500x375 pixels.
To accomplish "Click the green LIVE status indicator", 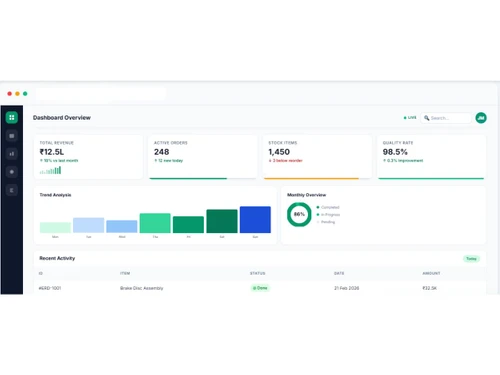I will [410, 118].
